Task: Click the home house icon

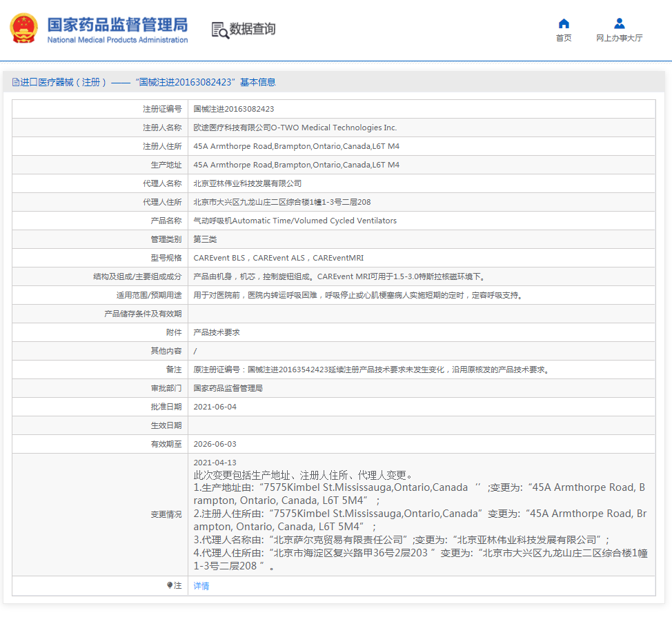Action: [x=564, y=24]
